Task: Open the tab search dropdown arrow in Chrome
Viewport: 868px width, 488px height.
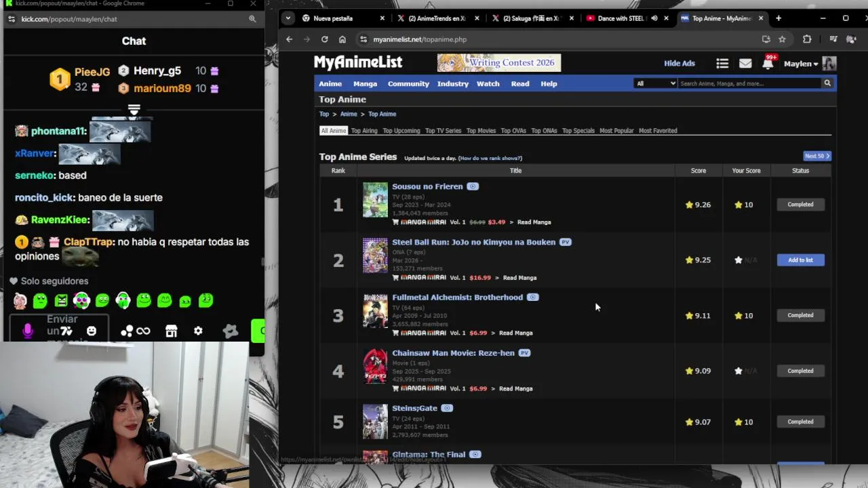Action: (288, 18)
